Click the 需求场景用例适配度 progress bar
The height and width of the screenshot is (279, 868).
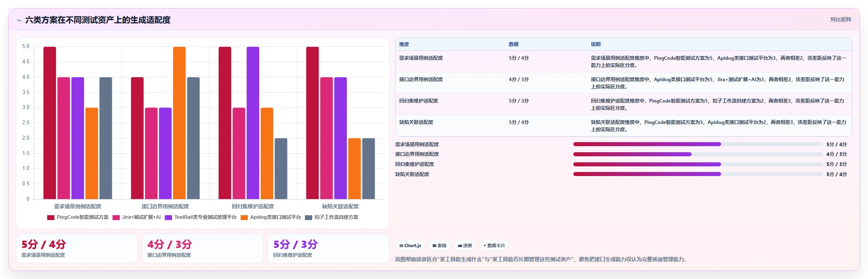[698, 144]
